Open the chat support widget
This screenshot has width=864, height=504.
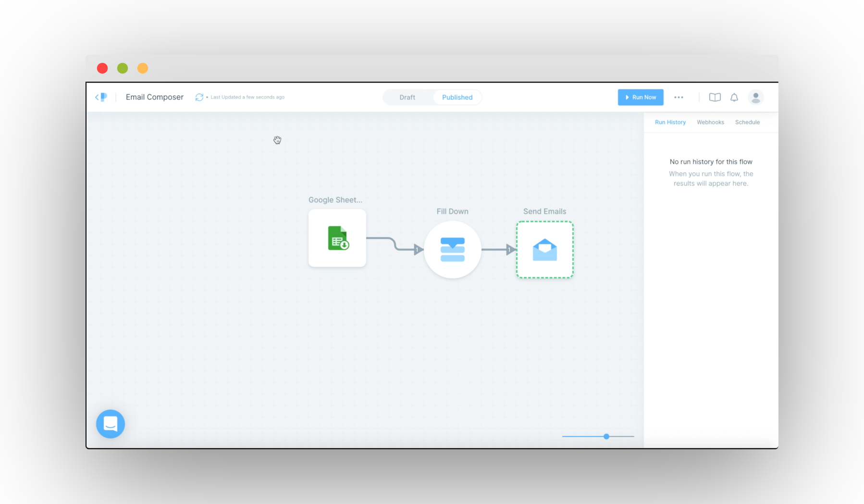pos(111,424)
